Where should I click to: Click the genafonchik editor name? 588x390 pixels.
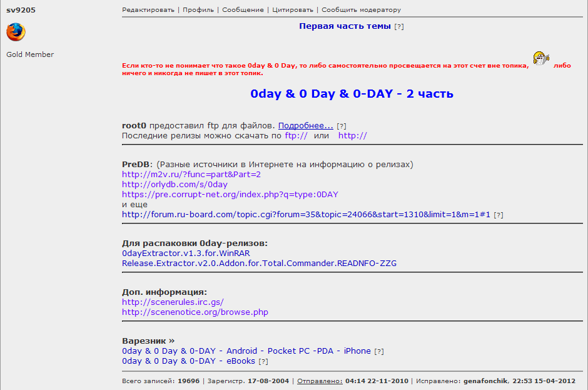coord(485,381)
